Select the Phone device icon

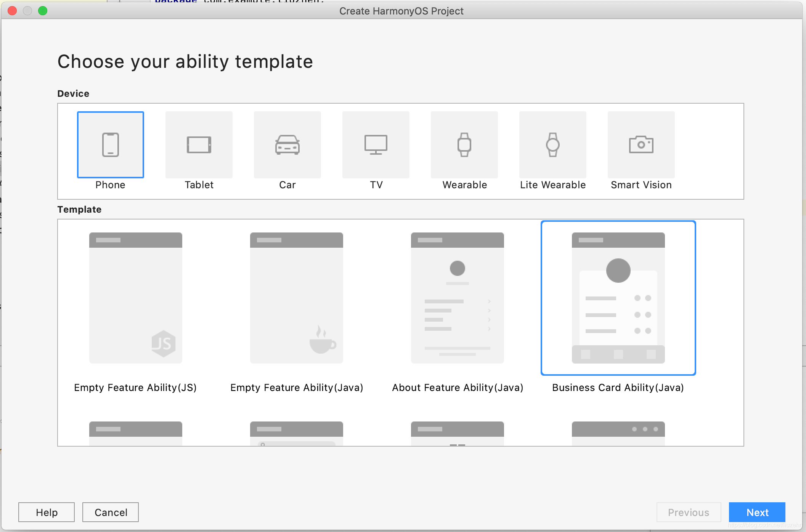click(111, 145)
